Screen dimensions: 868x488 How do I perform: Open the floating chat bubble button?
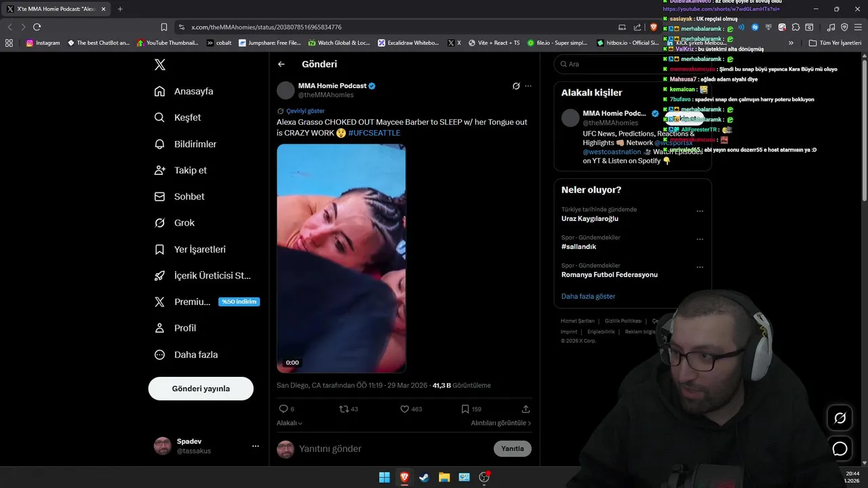pos(840,449)
